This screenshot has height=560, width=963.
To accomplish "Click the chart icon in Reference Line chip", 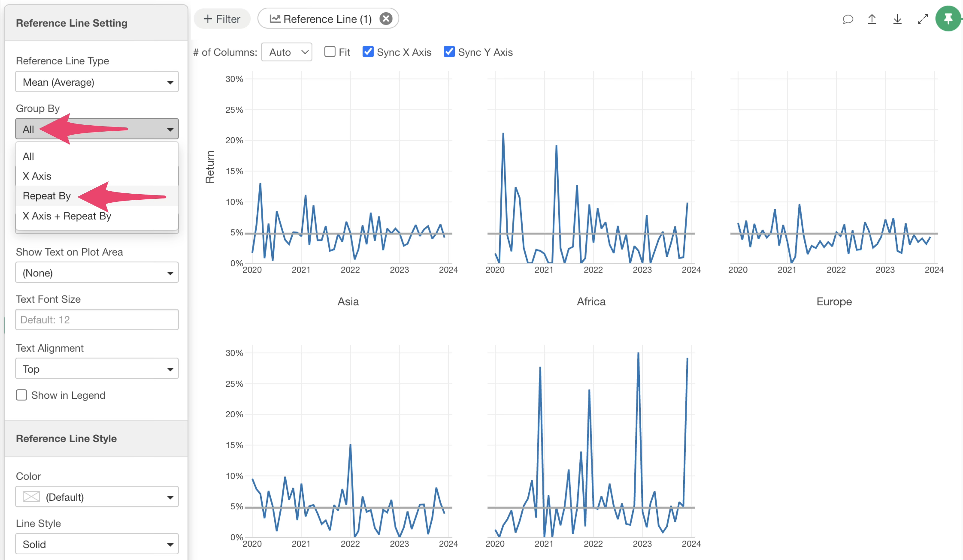I will (x=275, y=19).
